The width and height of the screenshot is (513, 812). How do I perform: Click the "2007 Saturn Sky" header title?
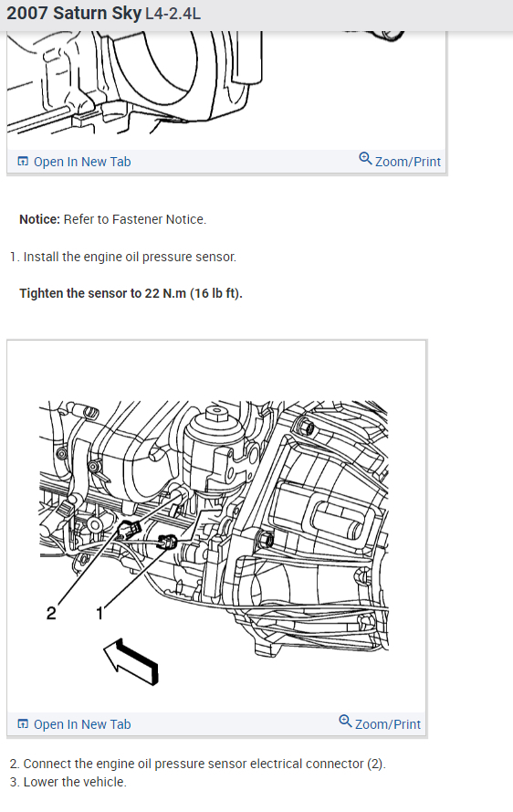[x=74, y=14]
